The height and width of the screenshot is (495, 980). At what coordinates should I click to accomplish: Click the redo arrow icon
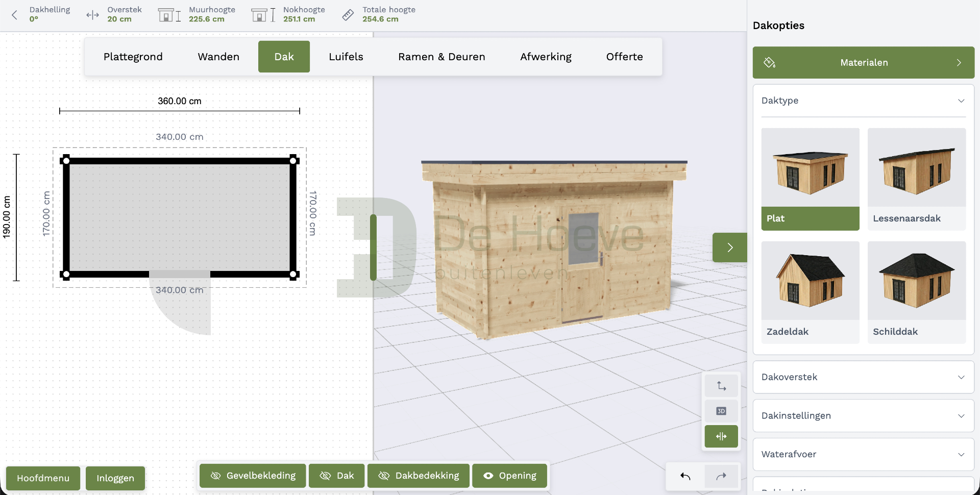[721, 477]
